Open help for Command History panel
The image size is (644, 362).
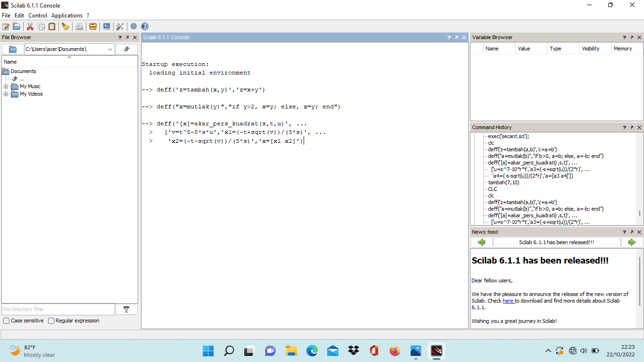(x=624, y=127)
